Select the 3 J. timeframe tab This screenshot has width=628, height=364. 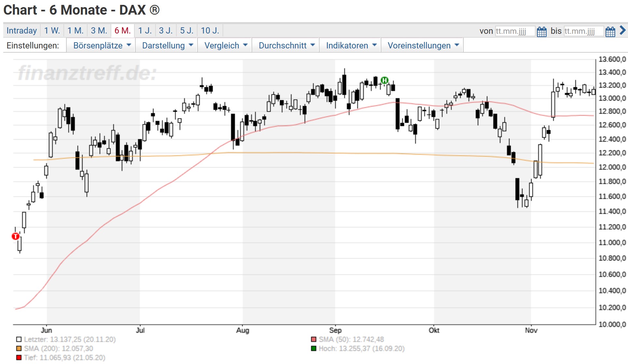[166, 31]
